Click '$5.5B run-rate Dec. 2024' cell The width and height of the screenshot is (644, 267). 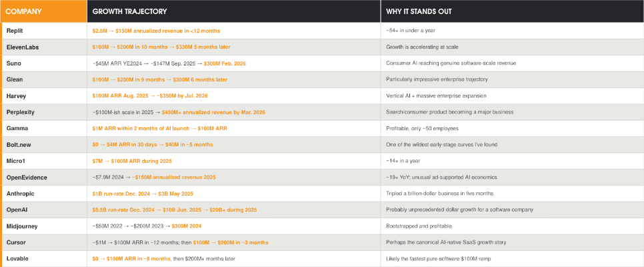234,210
